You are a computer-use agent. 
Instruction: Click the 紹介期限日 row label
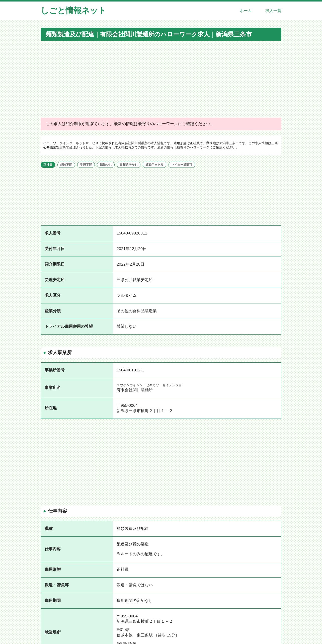[55, 264]
